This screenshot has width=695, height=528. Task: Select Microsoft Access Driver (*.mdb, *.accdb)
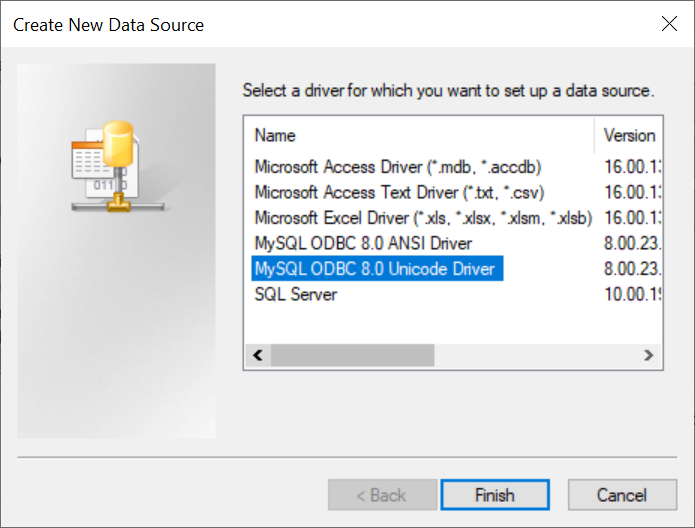398,166
